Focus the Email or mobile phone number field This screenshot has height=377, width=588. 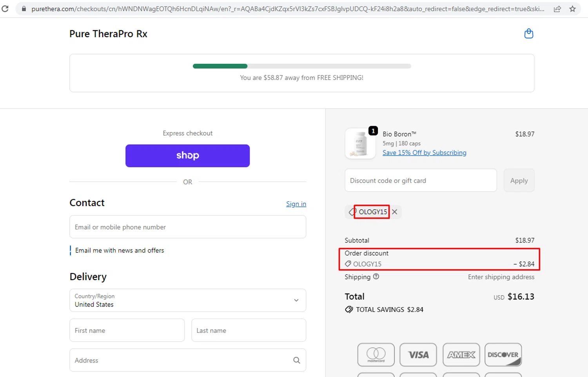[x=188, y=227]
